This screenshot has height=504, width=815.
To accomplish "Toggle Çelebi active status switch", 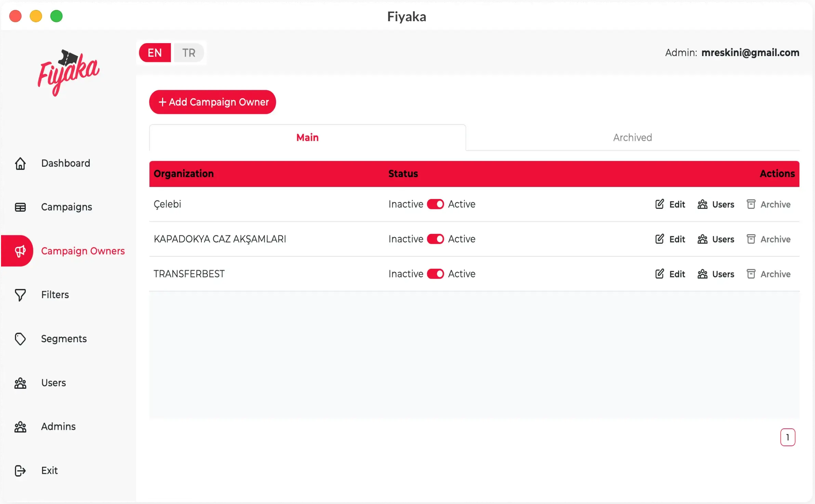I will 435,204.
